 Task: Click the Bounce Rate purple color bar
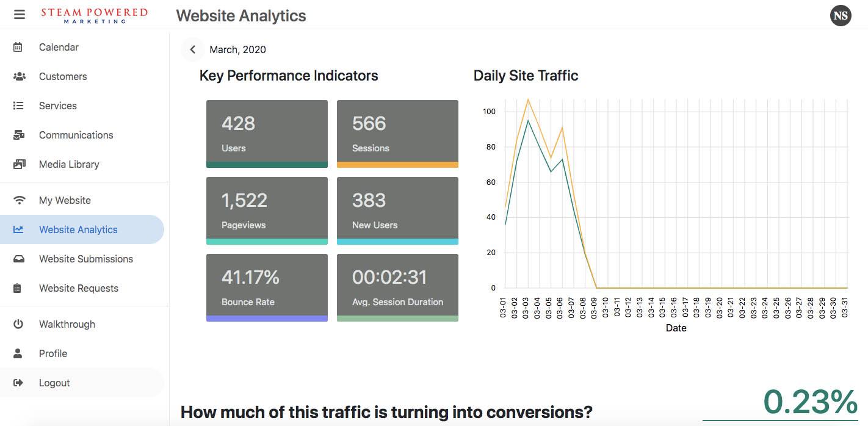point(267,318)
